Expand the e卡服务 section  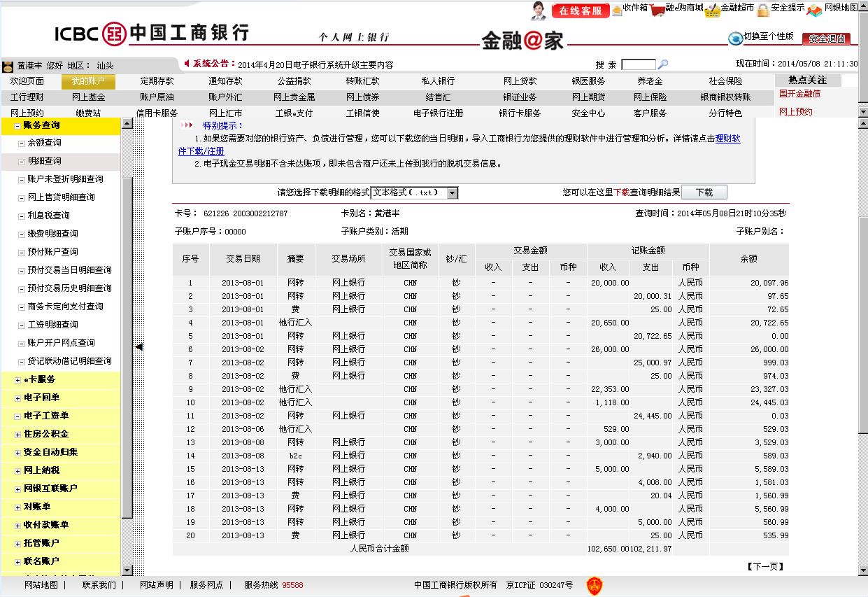coord(17,380)
